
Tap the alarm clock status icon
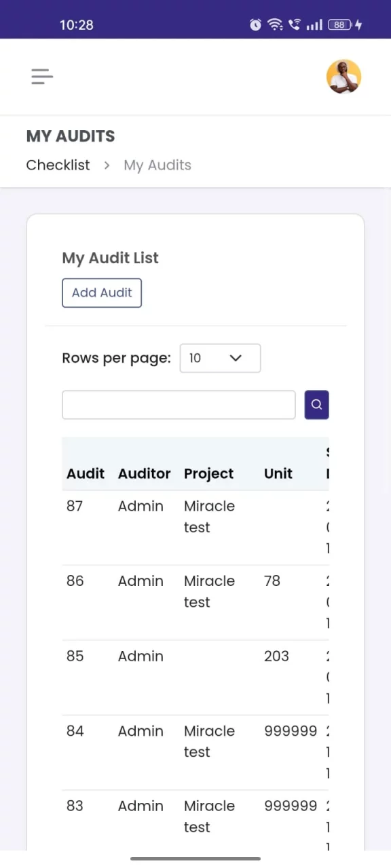[255, 25]
